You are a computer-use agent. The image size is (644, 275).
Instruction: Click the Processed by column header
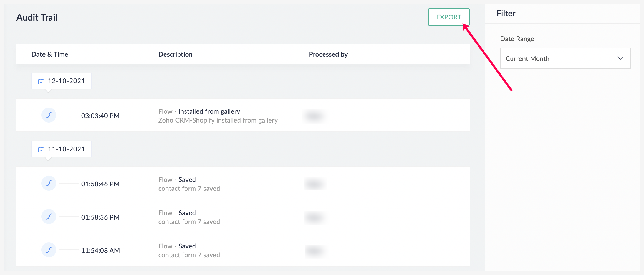pos(328,54)
